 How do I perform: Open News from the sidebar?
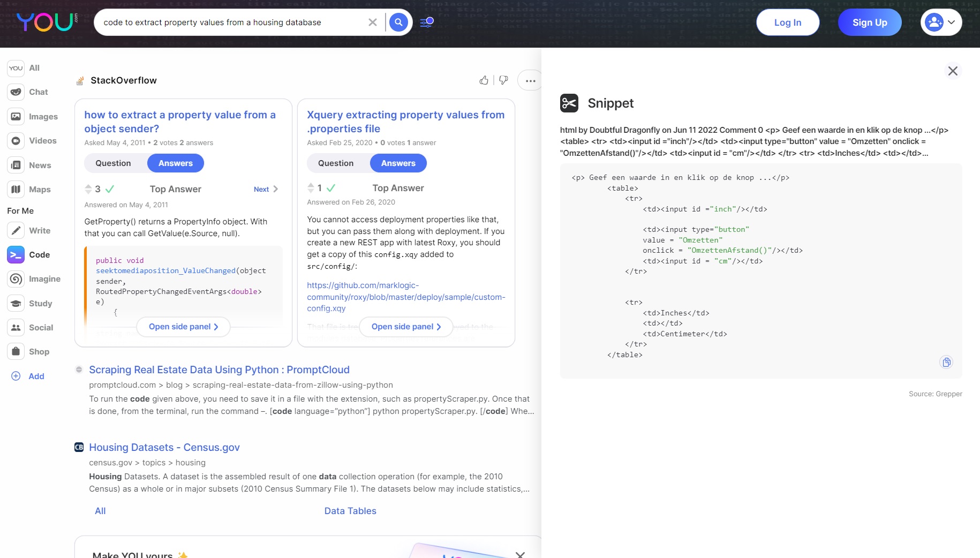(x=16, y=165)
